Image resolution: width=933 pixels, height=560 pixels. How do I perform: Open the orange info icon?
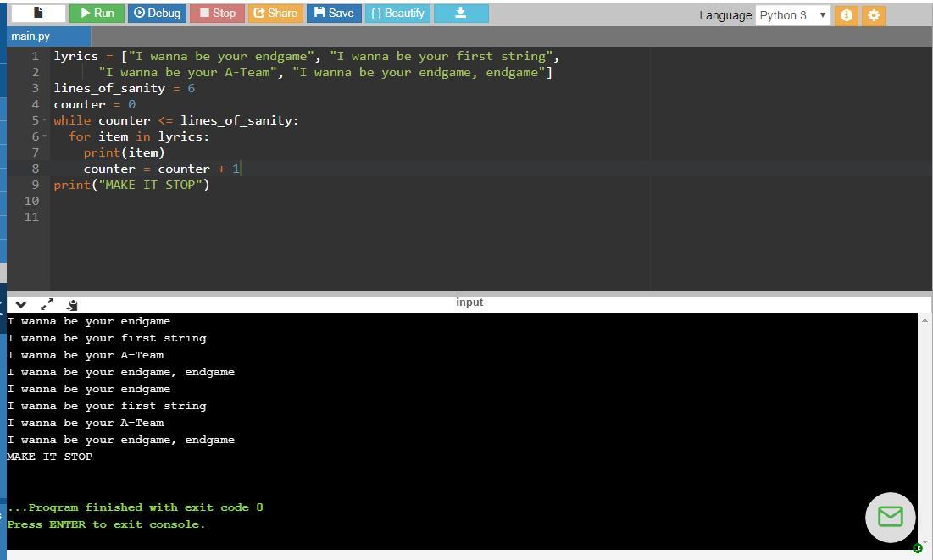click(846, 15)
